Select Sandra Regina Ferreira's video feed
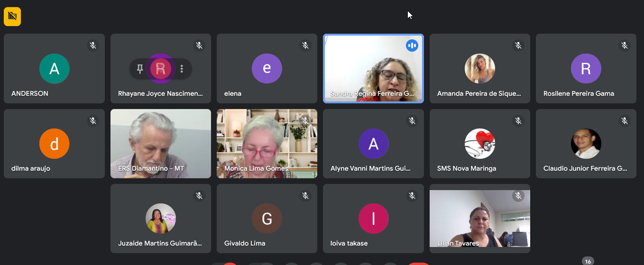The width and height of the screenshot is (644, 265). [374, 68]
